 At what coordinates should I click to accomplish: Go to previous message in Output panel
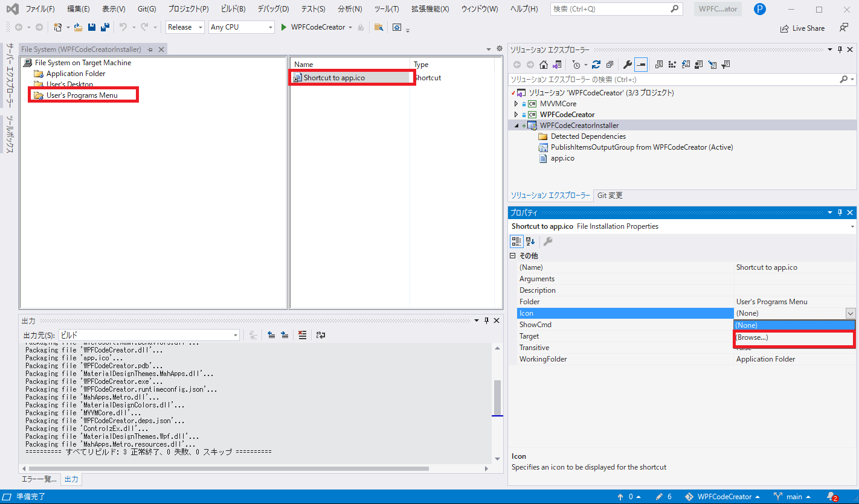click(x=271, y=335)
